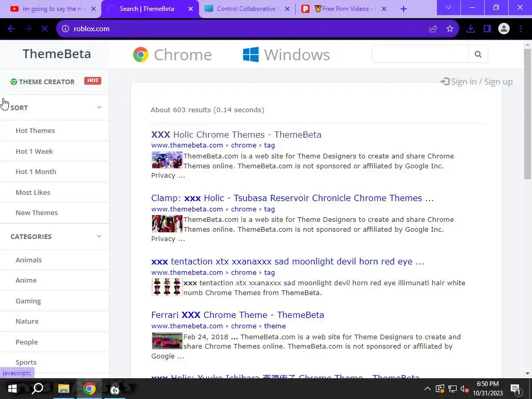Screen dimensions: 532x399
Task: Open tentaction sad moonlight devil horn result
Action: coord(288,262)
